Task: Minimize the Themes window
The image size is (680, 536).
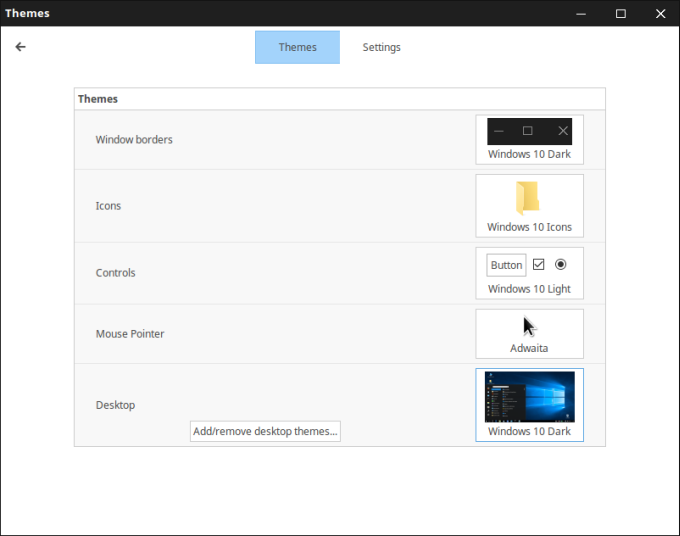Action: click(581, 13)
